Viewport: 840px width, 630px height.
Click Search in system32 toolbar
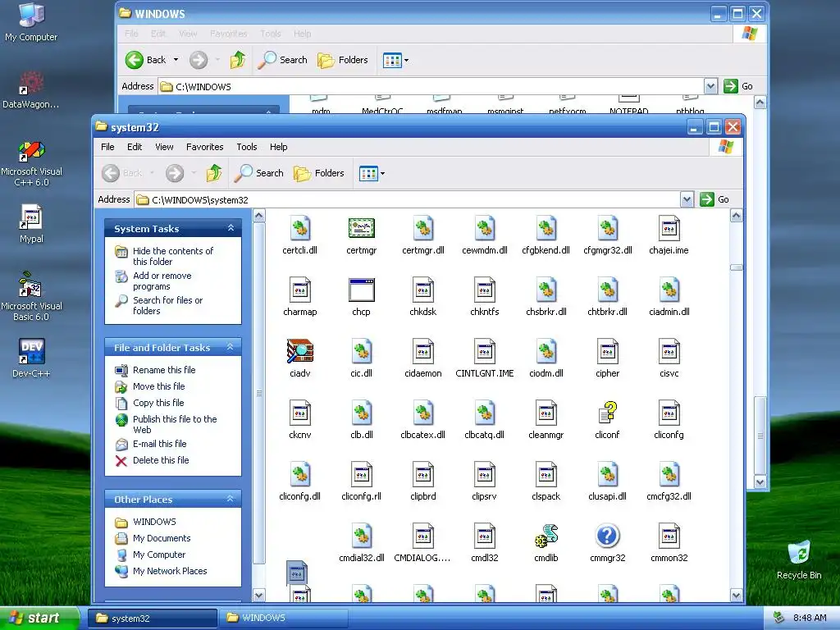coord(258,173)
